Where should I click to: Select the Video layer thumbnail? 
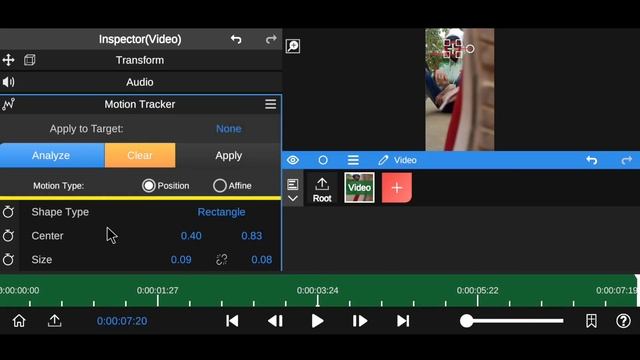pyautogui.click(x=359, y=188)
